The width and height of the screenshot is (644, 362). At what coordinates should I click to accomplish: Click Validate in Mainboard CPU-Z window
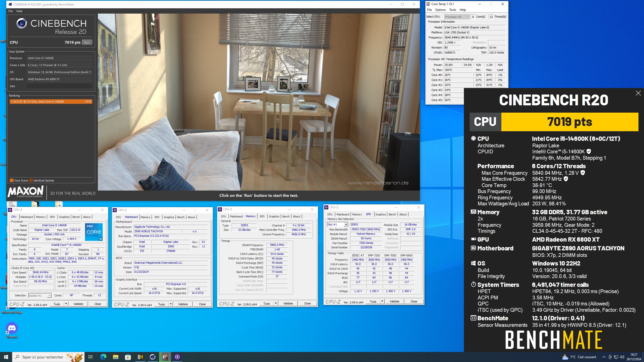point(183,304)
